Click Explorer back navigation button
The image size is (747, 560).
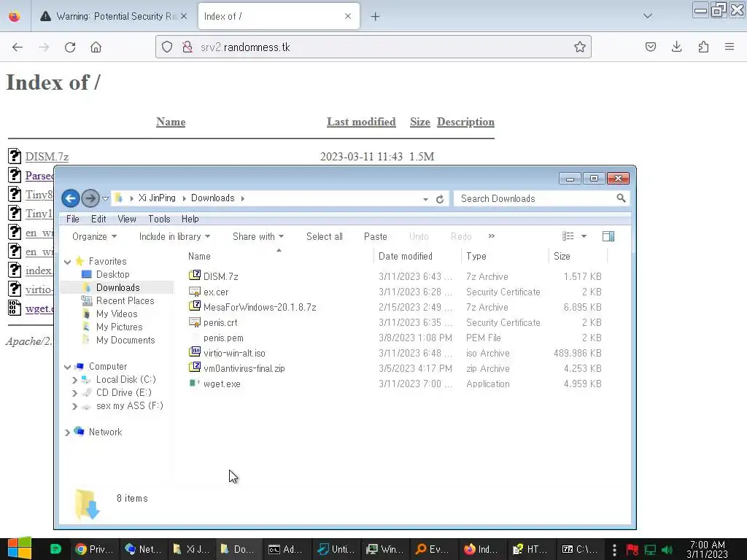coord(71,198)
